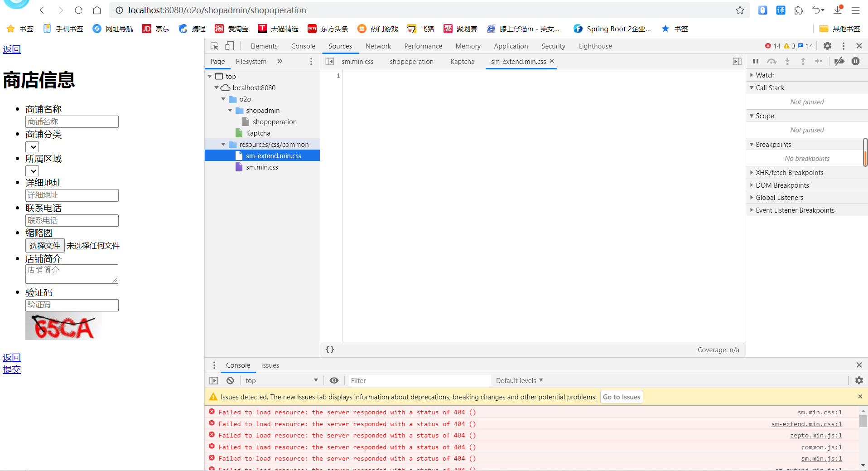Screen dimensions: 868x471
Task: Close the DevTools panel
Action: coord(859,46)
